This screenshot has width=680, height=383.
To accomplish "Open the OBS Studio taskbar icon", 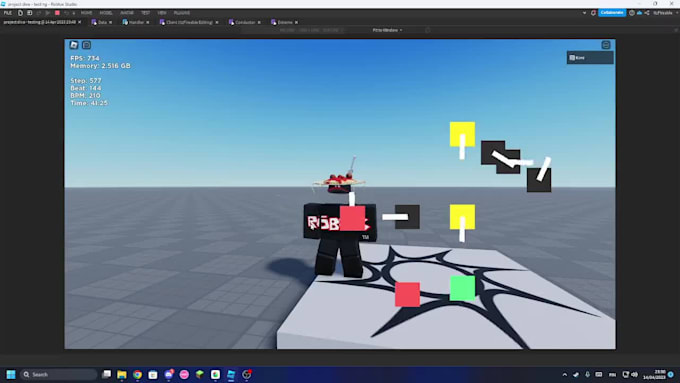I will 247,374.
